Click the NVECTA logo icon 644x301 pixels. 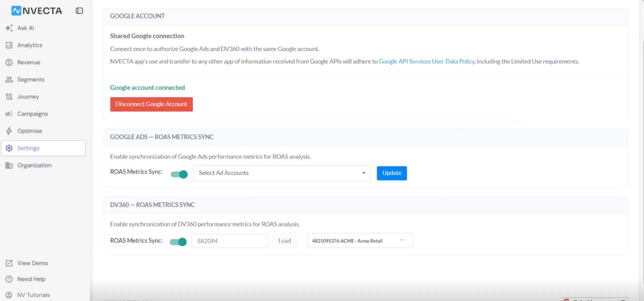click(x=16, y=11)
